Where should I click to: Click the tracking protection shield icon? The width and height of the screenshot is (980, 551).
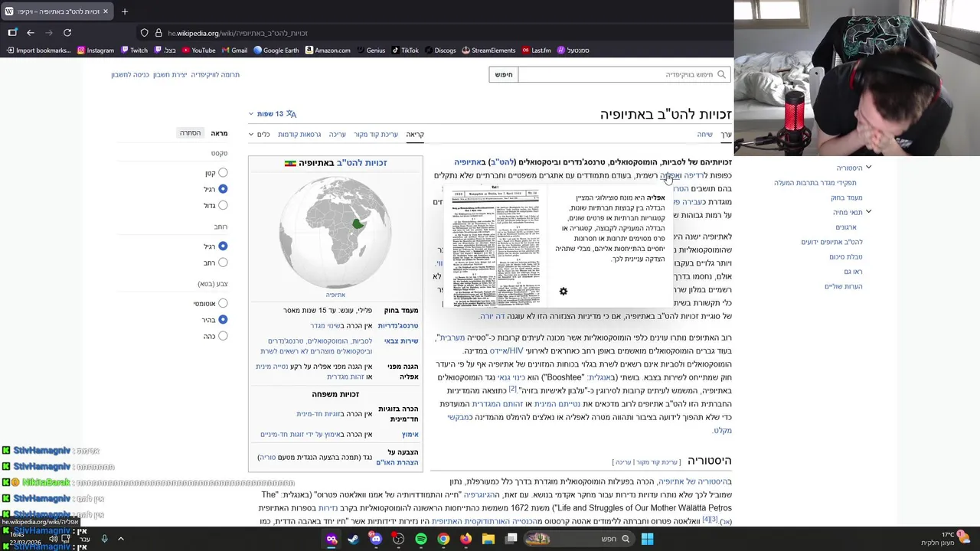[x=144, y=33]
